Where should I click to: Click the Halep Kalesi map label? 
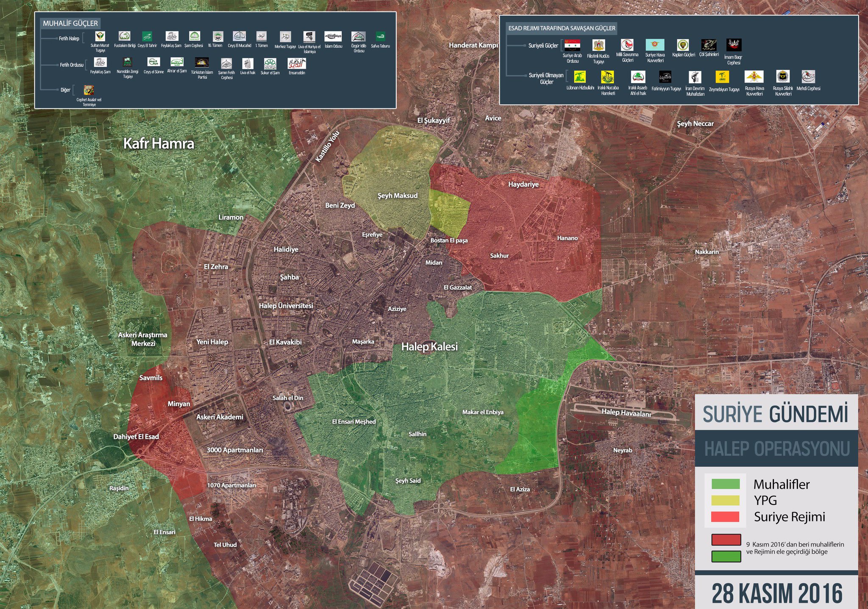click(429, 347)
